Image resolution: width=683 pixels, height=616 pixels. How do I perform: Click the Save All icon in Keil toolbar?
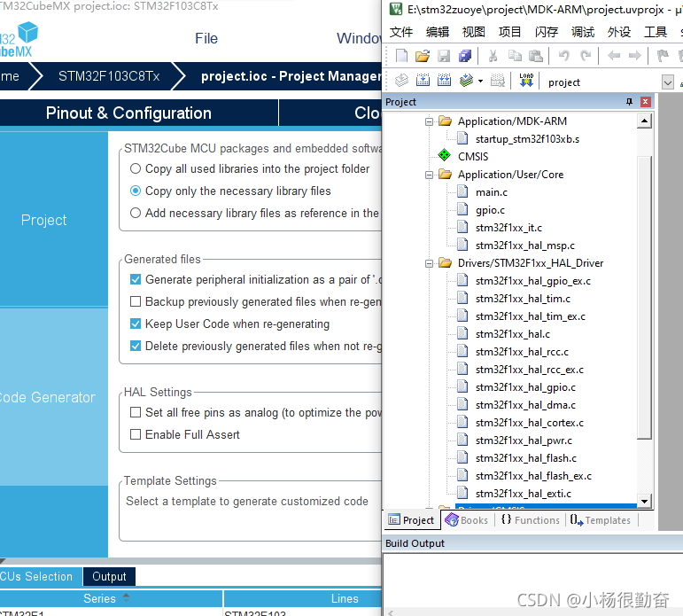[465, 56]
